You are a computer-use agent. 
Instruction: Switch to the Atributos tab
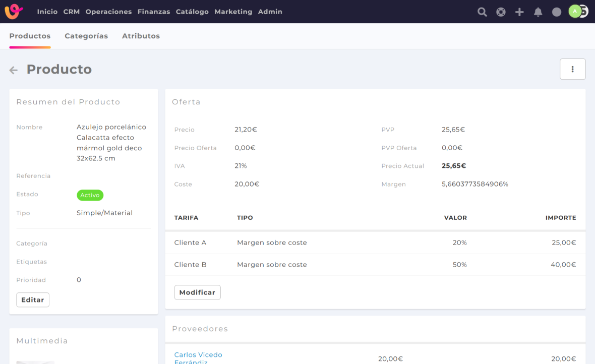[141, 36]
